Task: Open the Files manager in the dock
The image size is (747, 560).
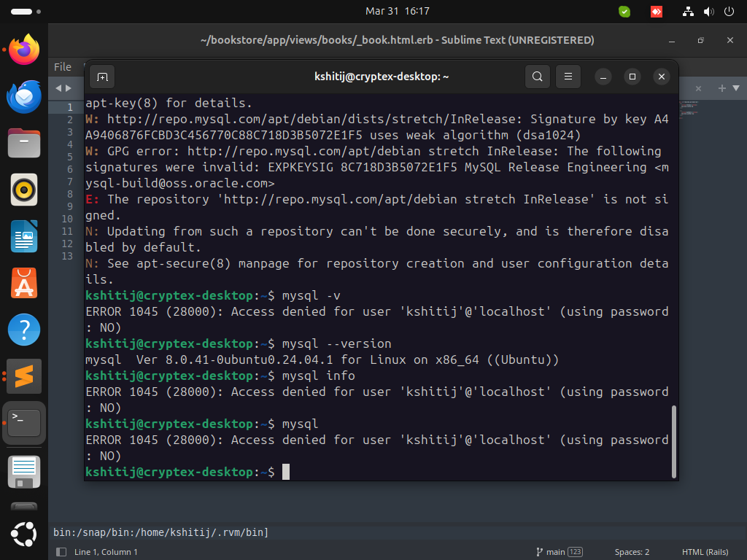Action: 24,143
